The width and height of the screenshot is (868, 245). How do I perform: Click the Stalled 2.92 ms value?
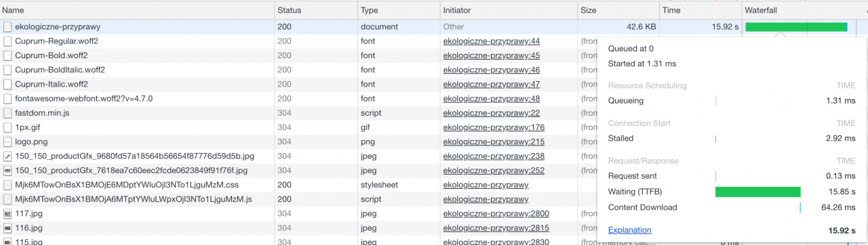(x=841, y=138)
